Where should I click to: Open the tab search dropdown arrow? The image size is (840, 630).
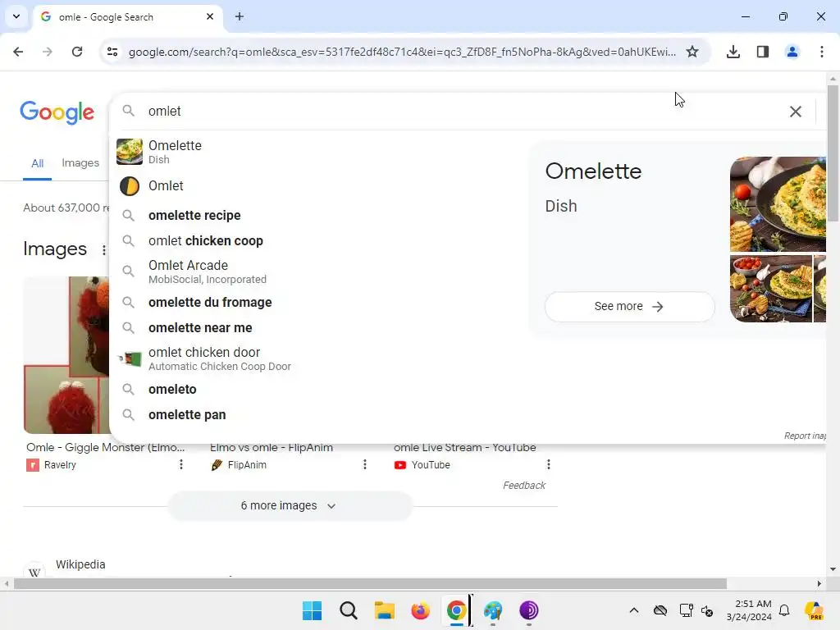[x=16, y=16]
